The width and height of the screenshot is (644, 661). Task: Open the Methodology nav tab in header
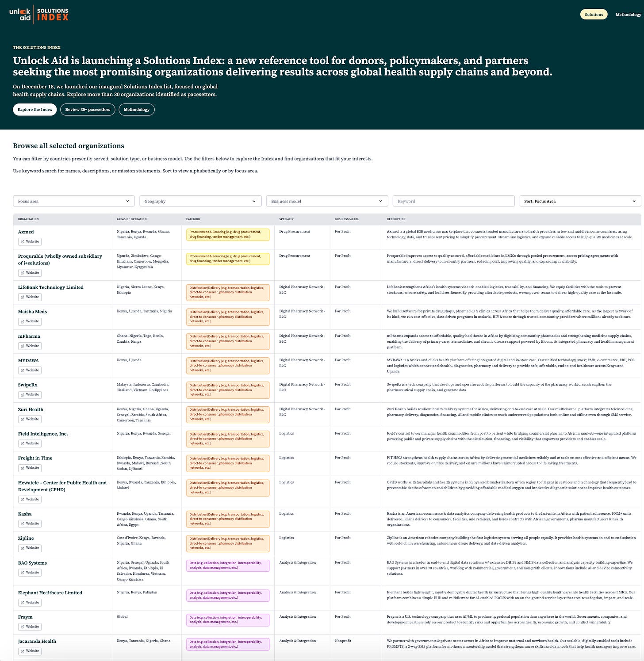point(628,15)
